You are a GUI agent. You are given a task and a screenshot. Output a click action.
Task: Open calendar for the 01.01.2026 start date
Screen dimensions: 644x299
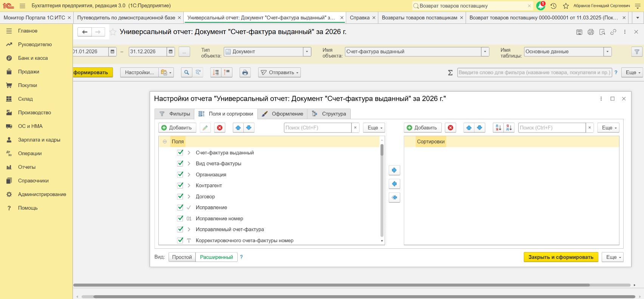pos(113,51)
